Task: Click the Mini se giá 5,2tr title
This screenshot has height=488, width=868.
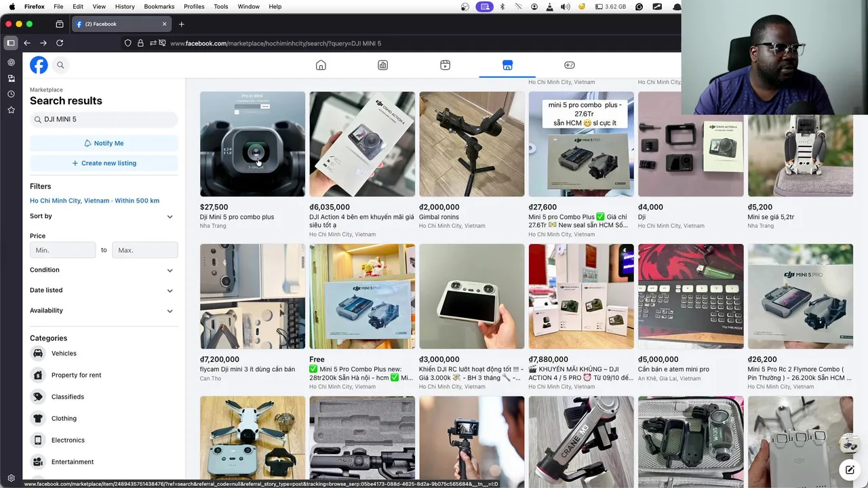Action: pyautogui.click(x=771, y=217)
